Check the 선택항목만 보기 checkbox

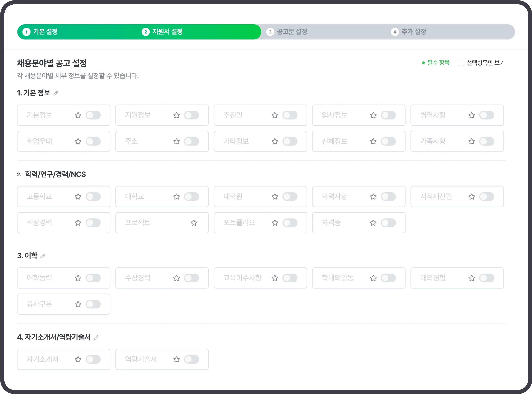click(x=461, y=63)
